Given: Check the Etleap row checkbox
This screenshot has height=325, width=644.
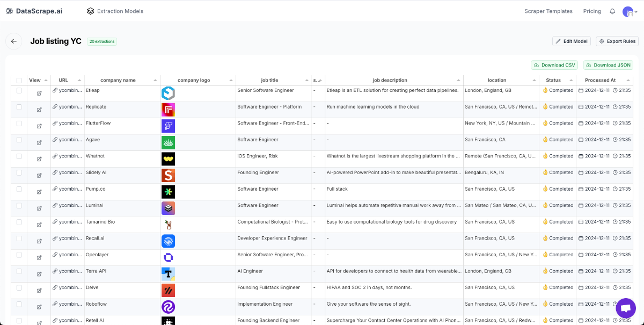Looking at the screenshot, I should click(x=19, y=90).
